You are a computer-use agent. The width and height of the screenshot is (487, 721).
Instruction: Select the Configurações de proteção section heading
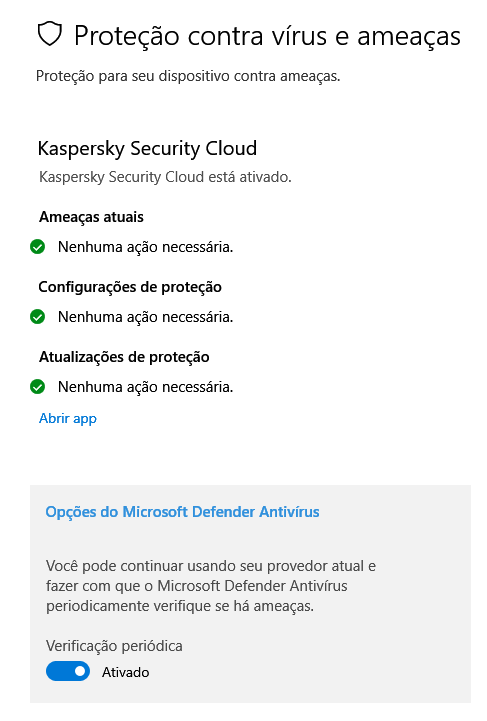pos(130,287)
